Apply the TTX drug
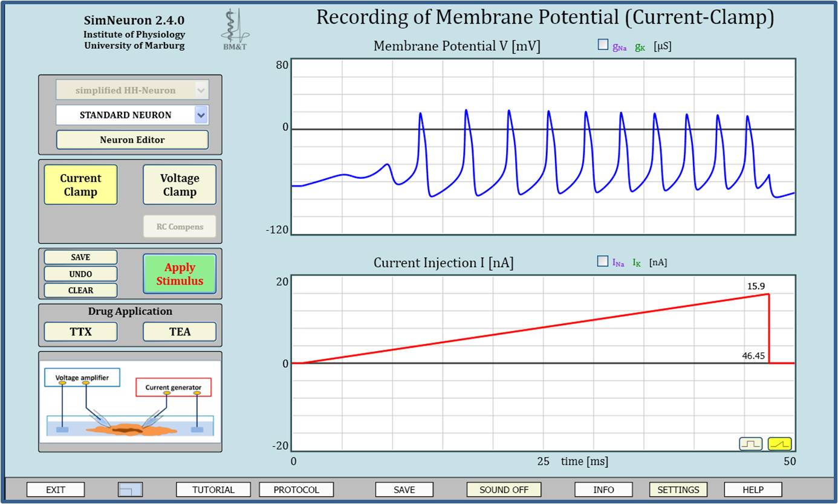838x504 pixels. [80, 332]
